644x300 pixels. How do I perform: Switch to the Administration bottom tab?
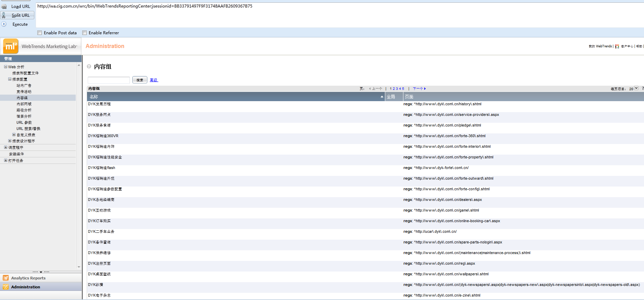[x=41, y=287]
